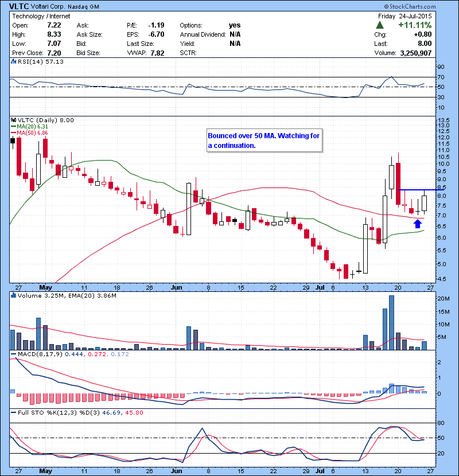Click the High value 8.33
This screenshot has width=459, height=476.
click(54, 34)
